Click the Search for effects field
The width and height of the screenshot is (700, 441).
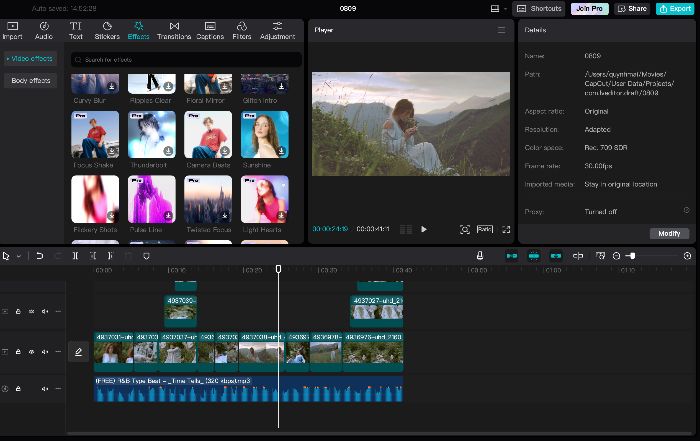[x=186, y=59]
